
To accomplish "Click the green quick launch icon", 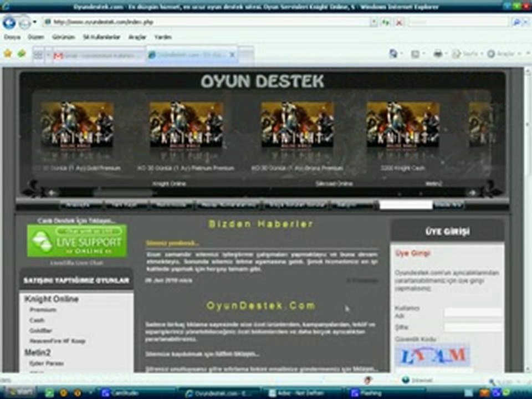I will (x=49, y=393).
